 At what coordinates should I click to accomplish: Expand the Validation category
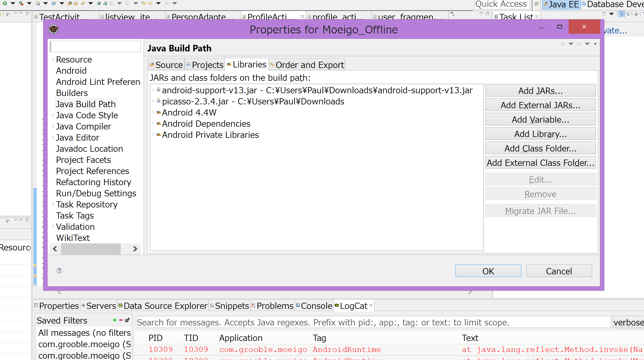coord(53,226)
